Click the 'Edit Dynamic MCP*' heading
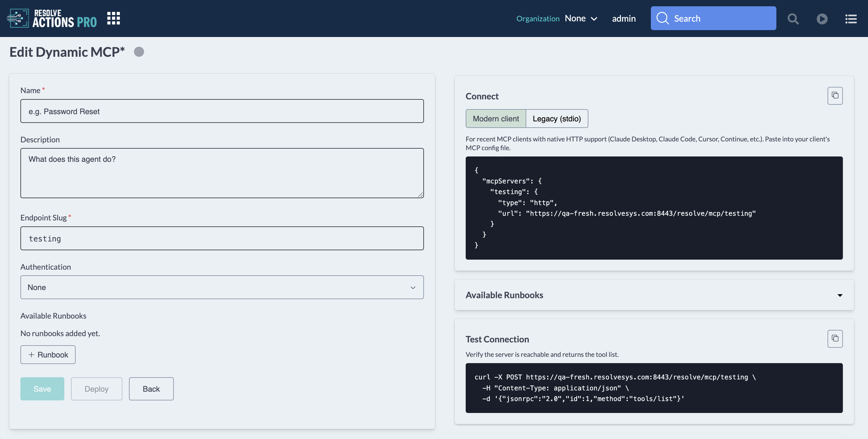Viewport: 868px width, 439px height. 67,52
